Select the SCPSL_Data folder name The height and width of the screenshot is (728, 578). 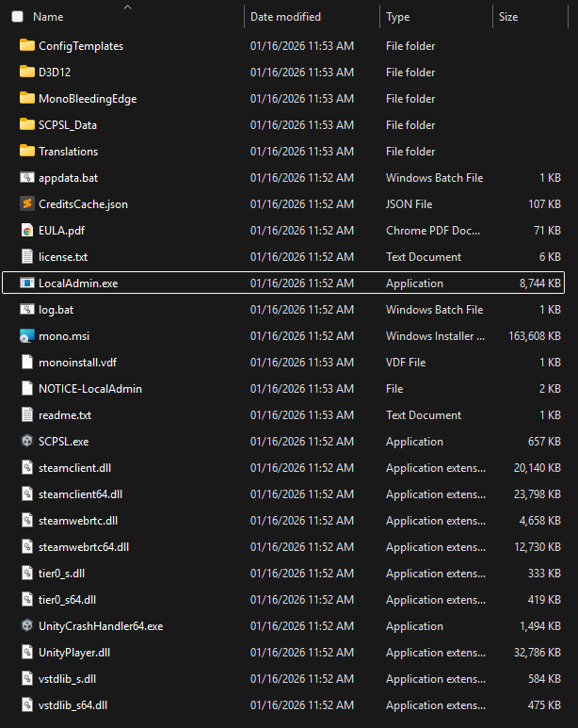pos(68,125)
